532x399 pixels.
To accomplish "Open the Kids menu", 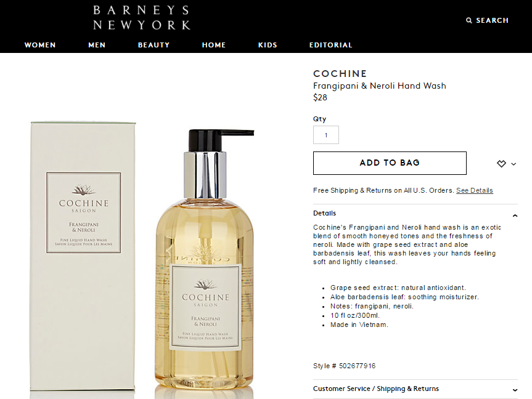I will pyautogui.click(x=268, y=45).
